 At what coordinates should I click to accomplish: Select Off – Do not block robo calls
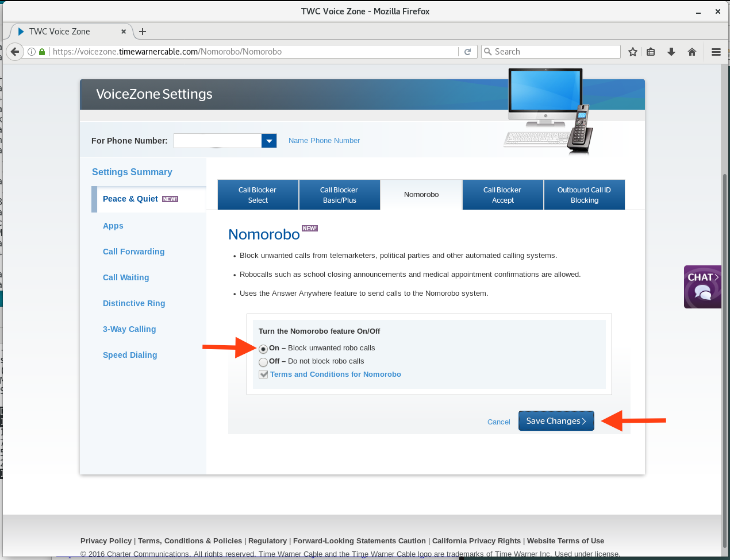(263, 362)
